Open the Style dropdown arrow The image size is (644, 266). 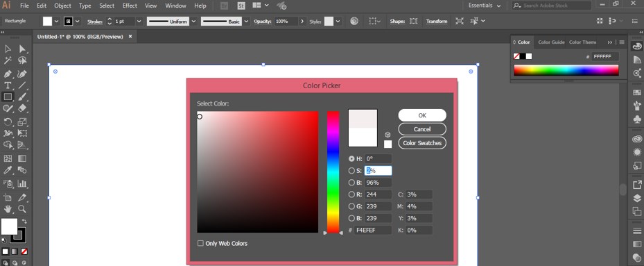pyautogui.click(x=338, y=22)
